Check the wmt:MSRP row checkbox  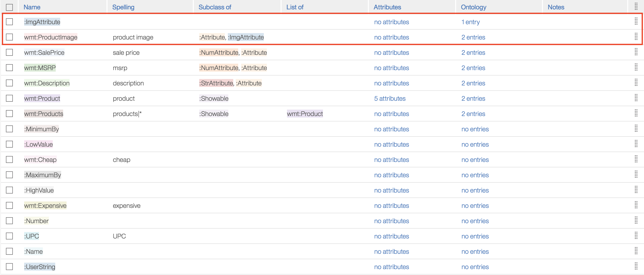click(10, 68)
